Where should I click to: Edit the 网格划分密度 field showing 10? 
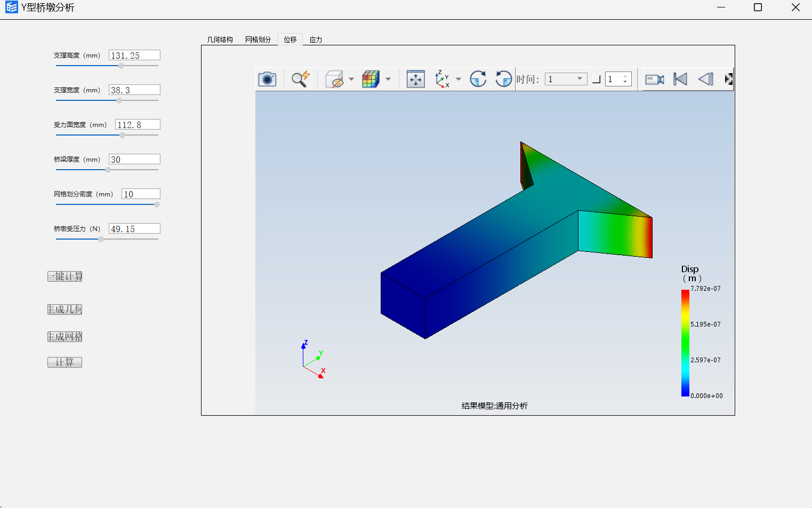coord(141,194)
